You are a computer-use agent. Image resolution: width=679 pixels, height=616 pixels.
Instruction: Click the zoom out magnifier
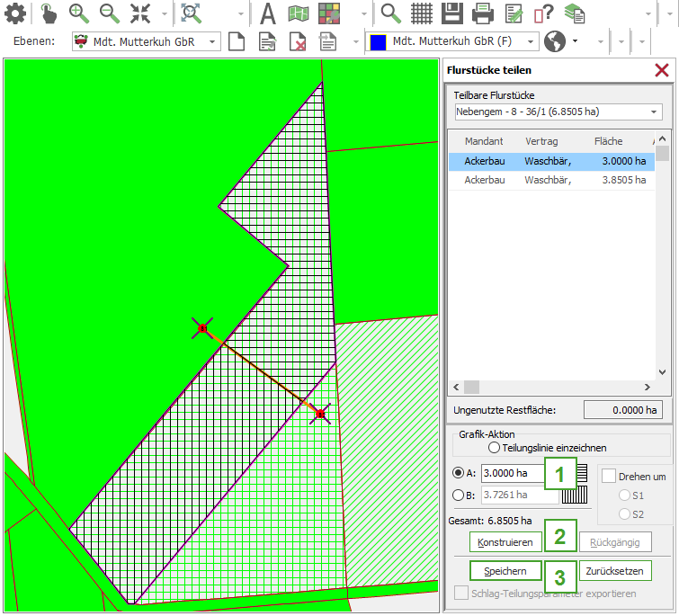click(110, 13)
